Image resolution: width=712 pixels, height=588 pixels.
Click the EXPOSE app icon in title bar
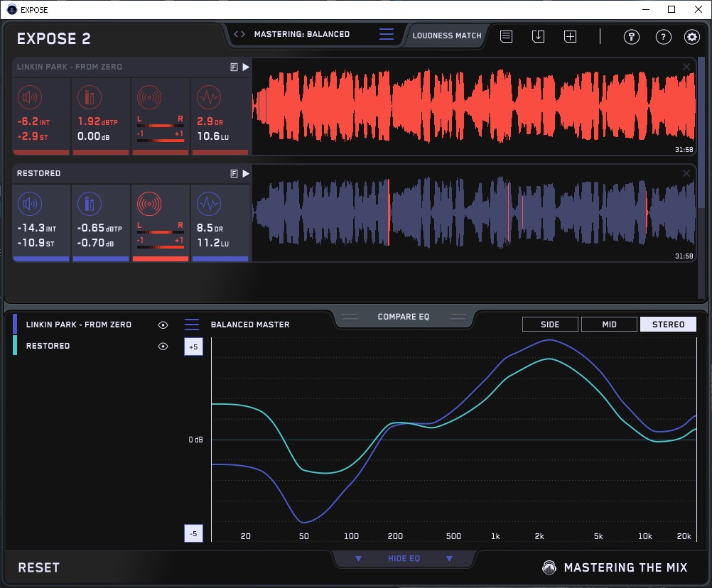12,9
